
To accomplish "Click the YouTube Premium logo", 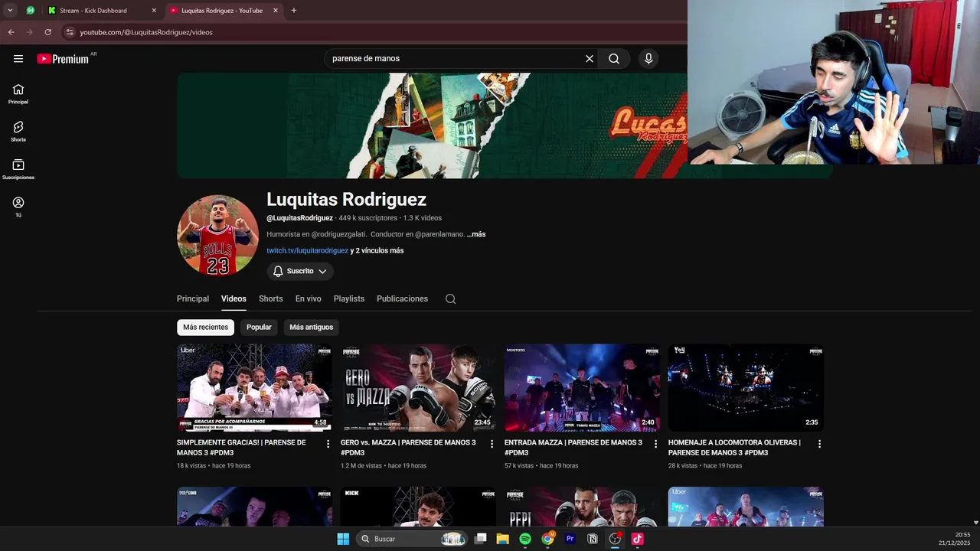I will point(63,59).
